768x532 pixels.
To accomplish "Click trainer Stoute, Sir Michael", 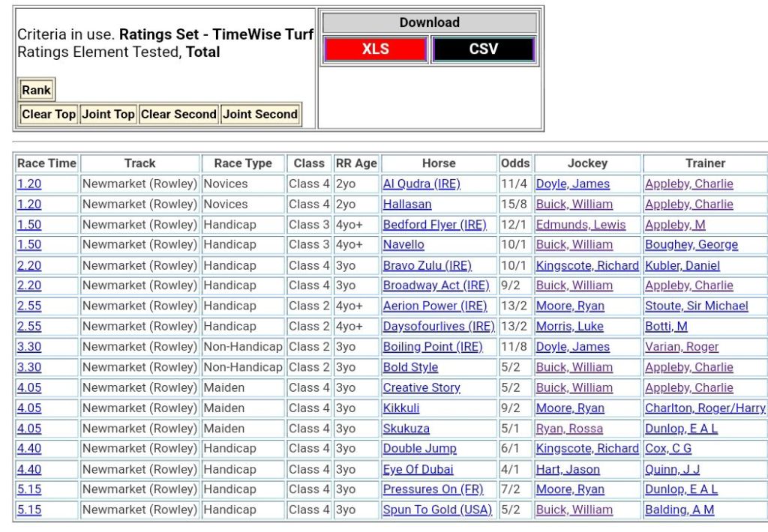I will 696,306.
